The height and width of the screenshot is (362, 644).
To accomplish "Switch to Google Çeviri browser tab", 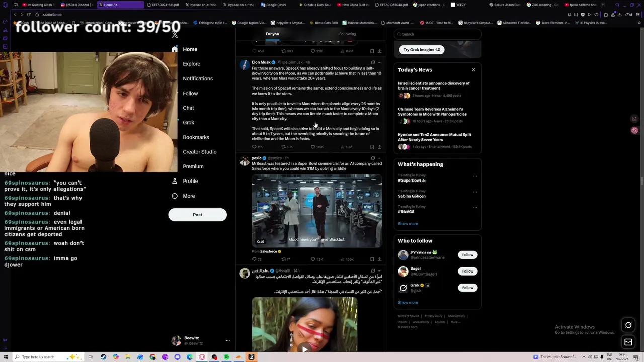I will pyautogui.click(x=276, y=5).
